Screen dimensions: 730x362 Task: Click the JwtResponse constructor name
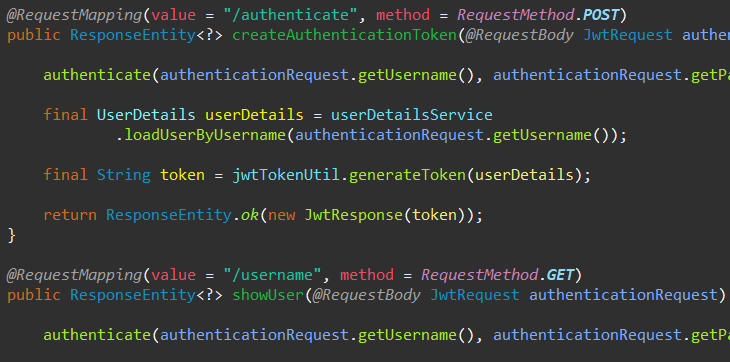(353, 215)
